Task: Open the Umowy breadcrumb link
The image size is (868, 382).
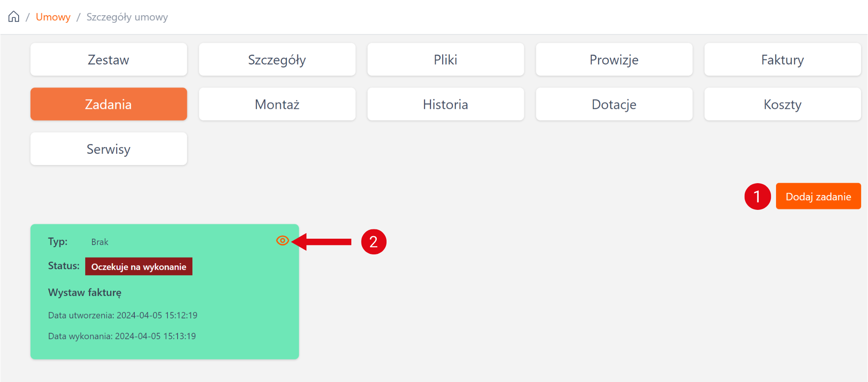Action: pos(53,17)
